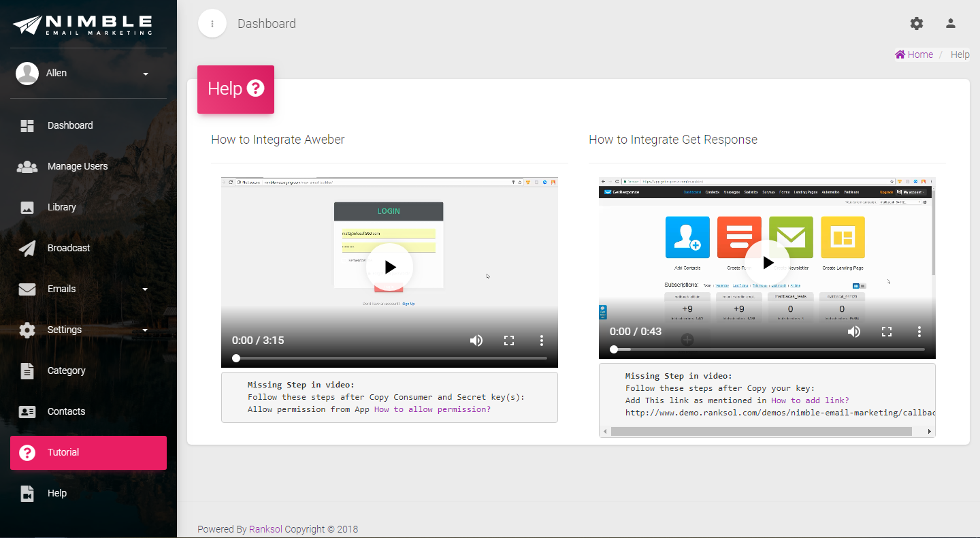Click the Category document icon
The height and width of the screenshot is (538, 980).
click(x=27, y=370)
